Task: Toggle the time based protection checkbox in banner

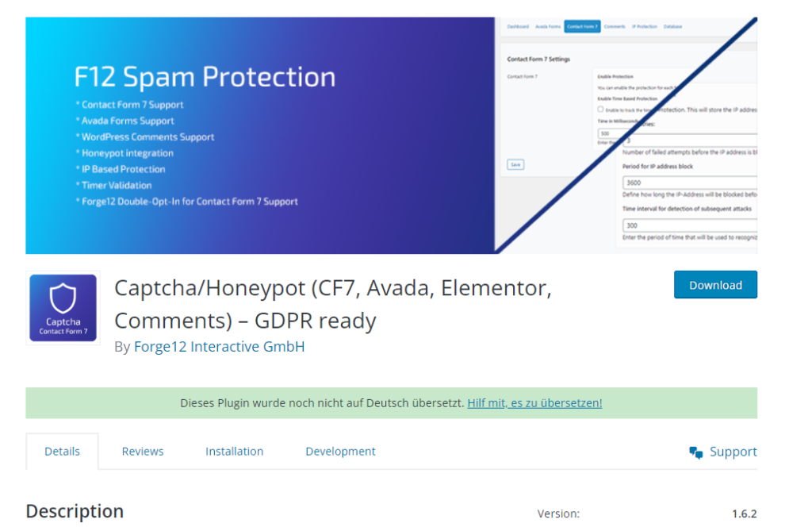Action: pos(600,110)
